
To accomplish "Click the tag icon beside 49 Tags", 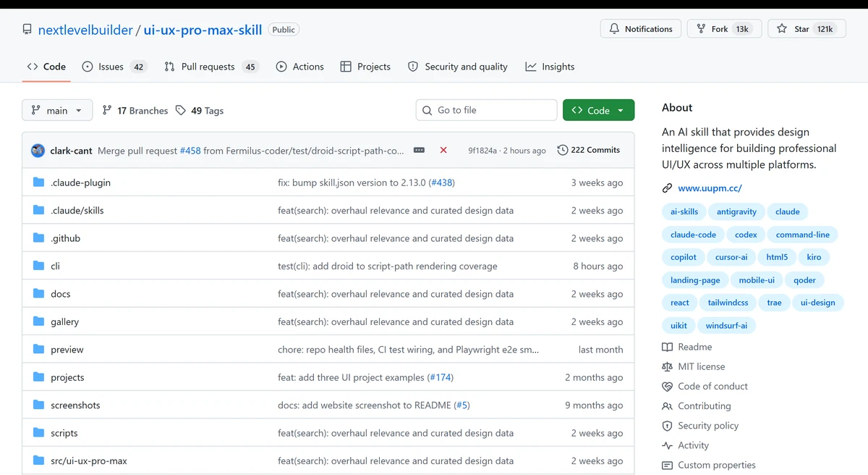I will (x=181, y=110).
